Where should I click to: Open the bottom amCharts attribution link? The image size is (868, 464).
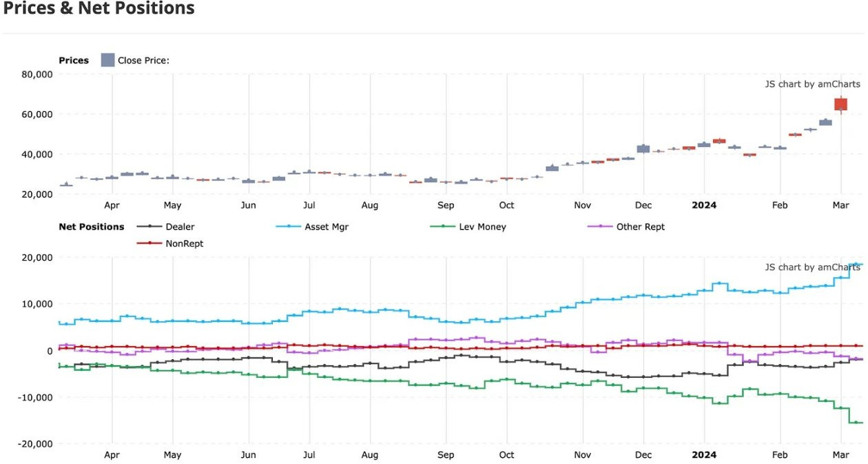(x=812, y=267)
